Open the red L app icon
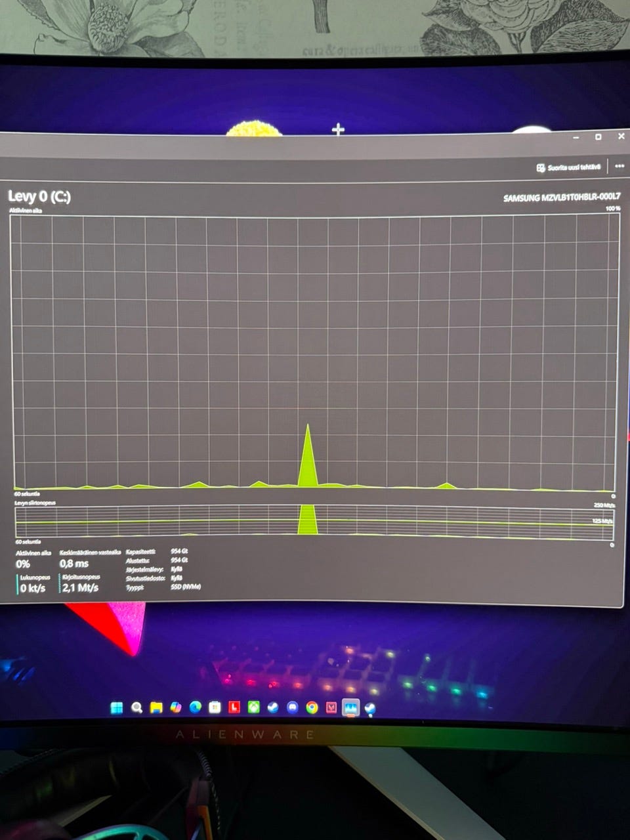Image resolution: width=630 pixels, height=840 pixels. (234, 707)
